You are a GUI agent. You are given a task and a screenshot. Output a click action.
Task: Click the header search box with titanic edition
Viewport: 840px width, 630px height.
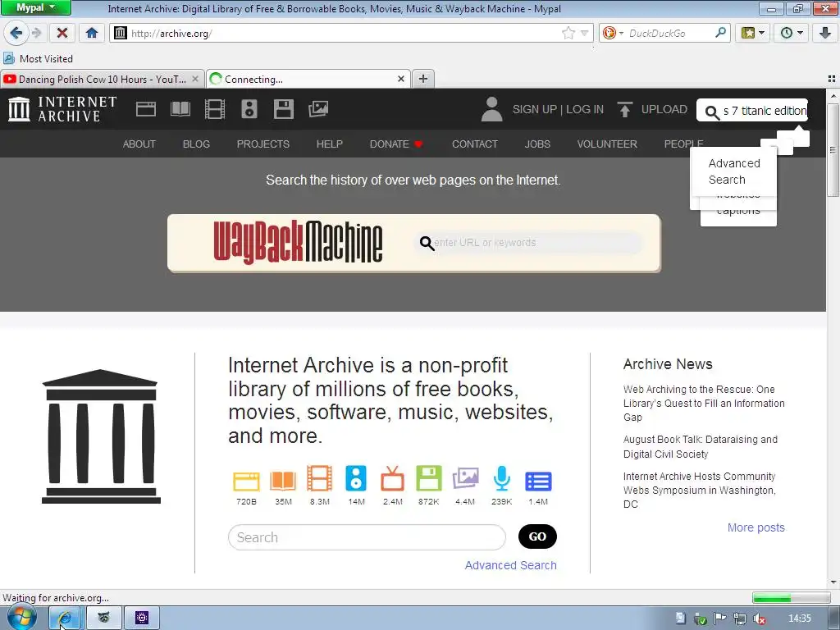(752, 111)
